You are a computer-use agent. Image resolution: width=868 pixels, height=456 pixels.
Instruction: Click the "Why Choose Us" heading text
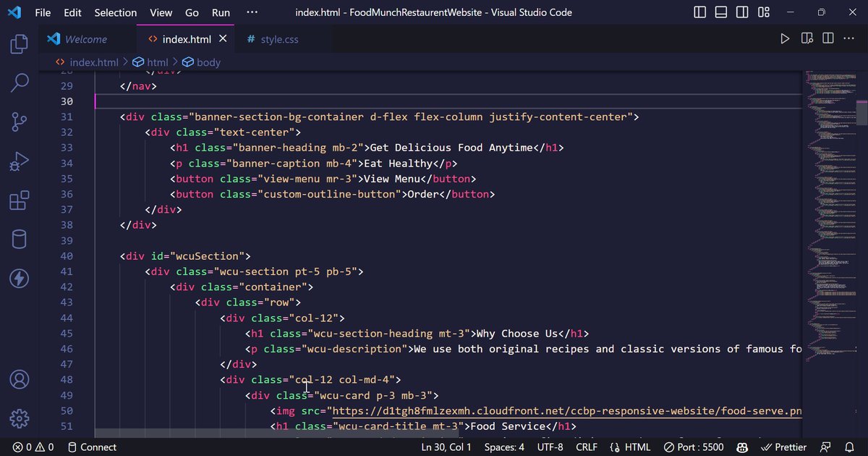click(x=516, y=334)
